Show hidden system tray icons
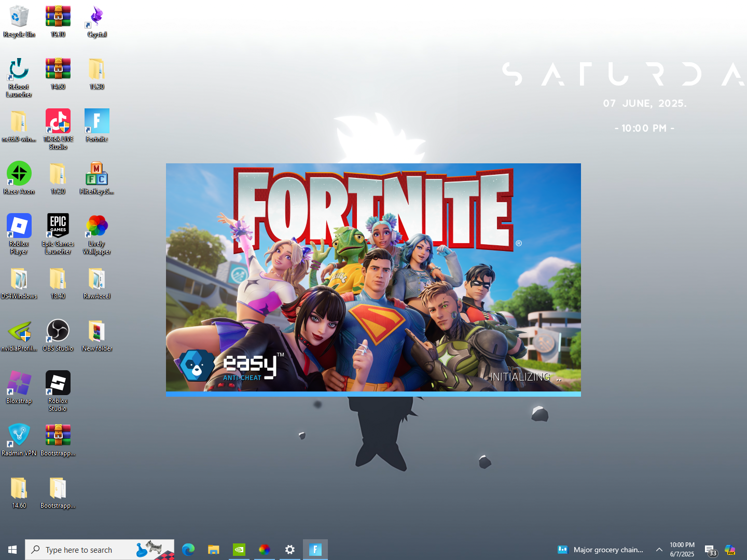 (659, 550)
